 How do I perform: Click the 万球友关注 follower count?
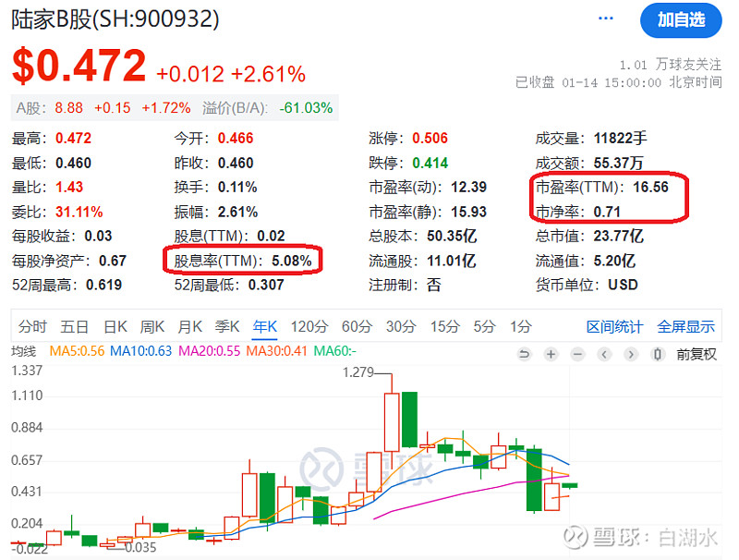pos(671,65)
